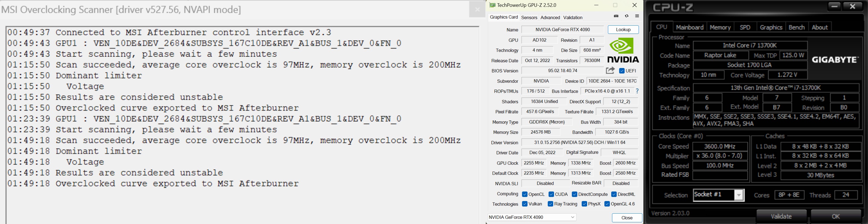Open the GPU-Z hamburger menu
Screen dimensions: 868x224
[637, 16]
